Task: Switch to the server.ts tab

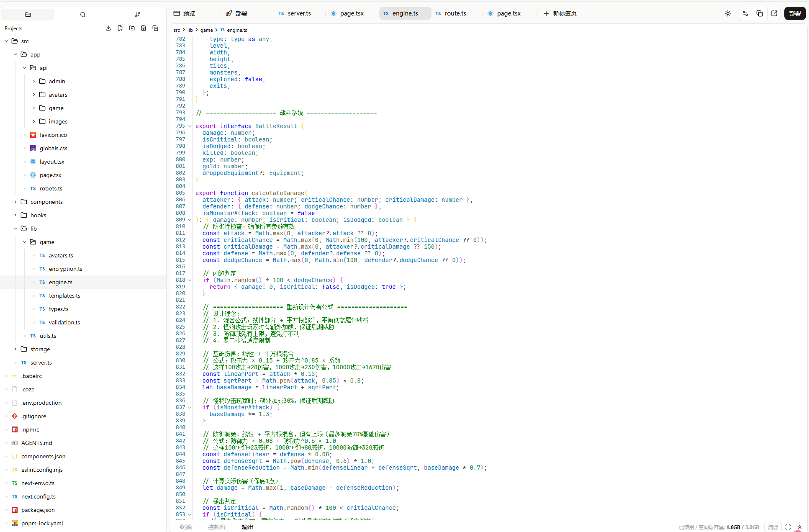Action: pos(299,13)
